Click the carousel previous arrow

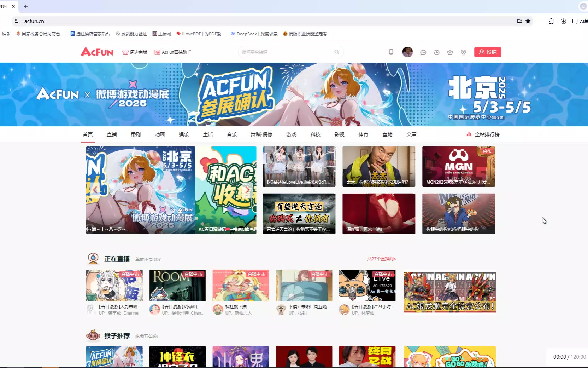click(x=94, y=190)
